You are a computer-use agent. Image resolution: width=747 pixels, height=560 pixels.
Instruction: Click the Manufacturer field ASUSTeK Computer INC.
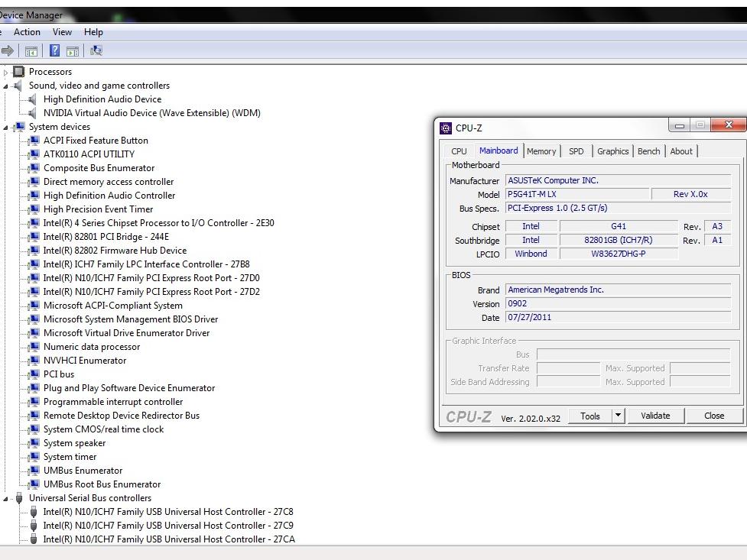(x=619, y=180)
